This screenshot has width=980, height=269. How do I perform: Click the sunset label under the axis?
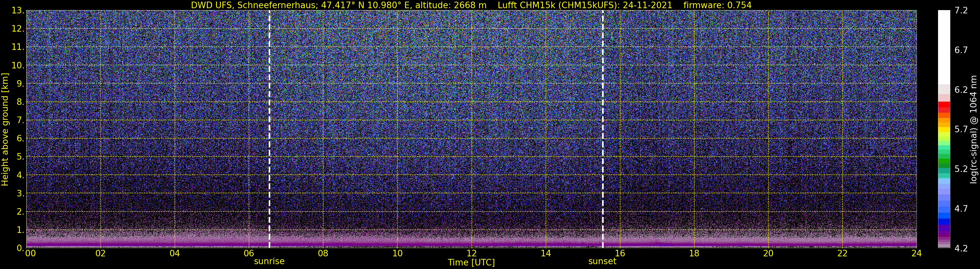pyautogui.click(x=602, y=262)
